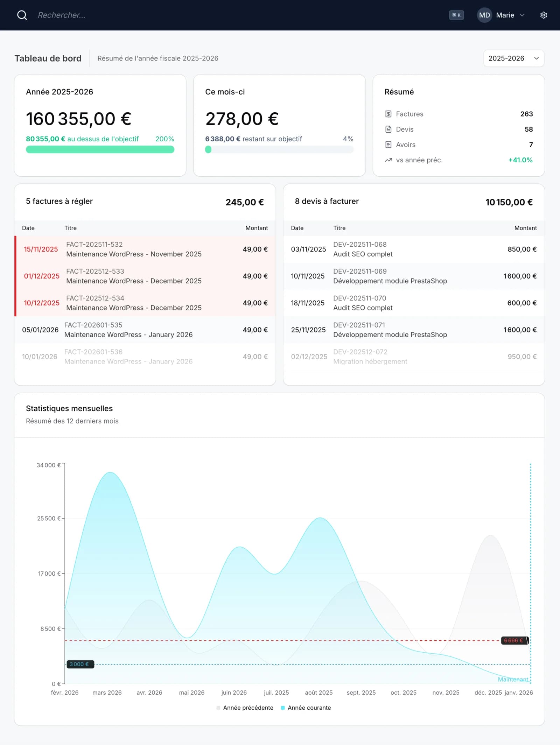This screenshot has width=560, height=745.
Task: Open invoice FACT-202601-535 January row
Action: (145, 330)
